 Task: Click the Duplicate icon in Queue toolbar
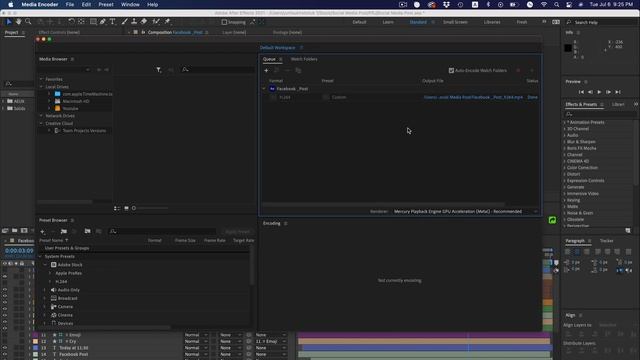tap(298, 70)
